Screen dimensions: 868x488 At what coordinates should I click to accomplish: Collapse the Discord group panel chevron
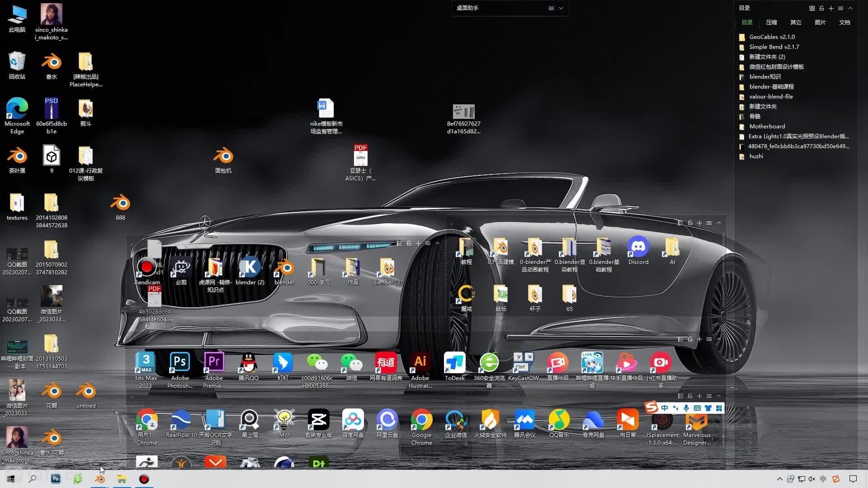pyautogui.click(x=718, y=223)
